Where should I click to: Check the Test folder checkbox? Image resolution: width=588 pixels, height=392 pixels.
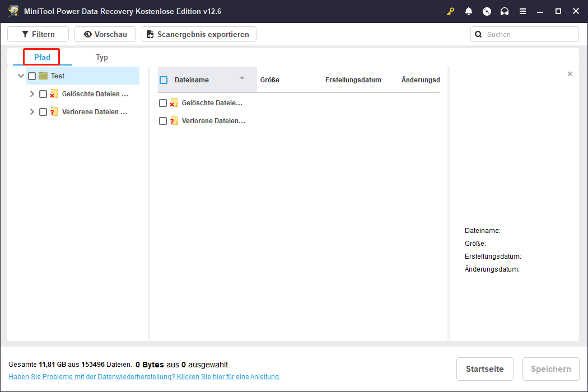[32, 76]
